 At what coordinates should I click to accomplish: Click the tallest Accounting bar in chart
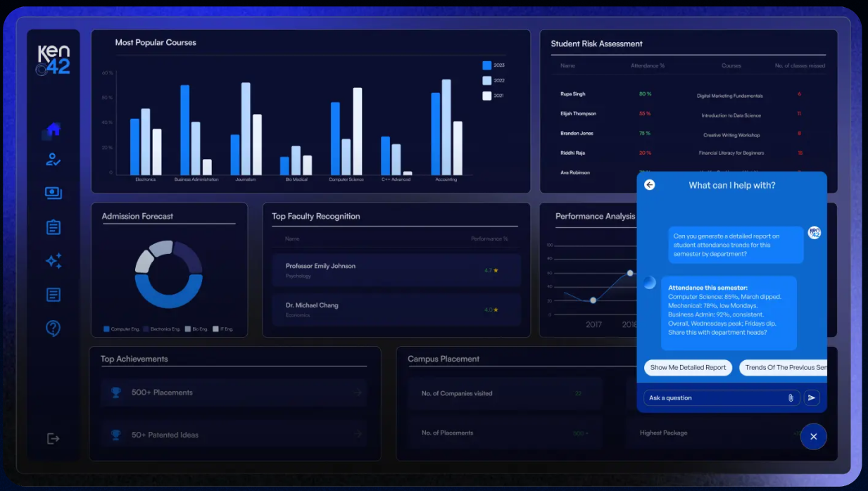tap(446, 127)
